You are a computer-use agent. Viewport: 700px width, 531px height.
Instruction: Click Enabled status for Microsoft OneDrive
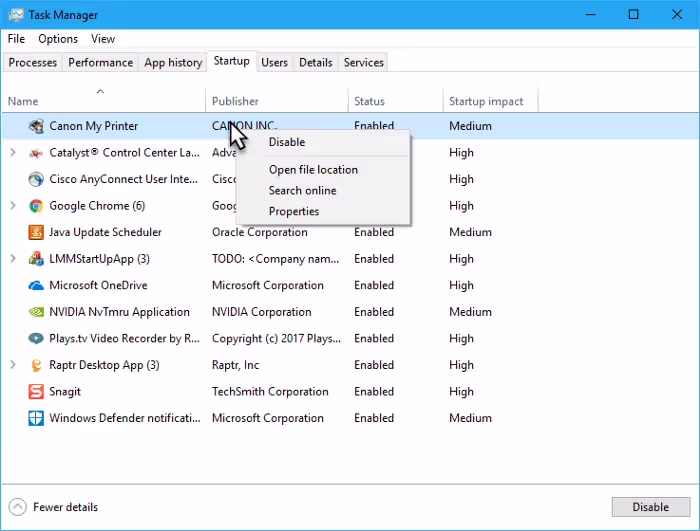(374, 285)
